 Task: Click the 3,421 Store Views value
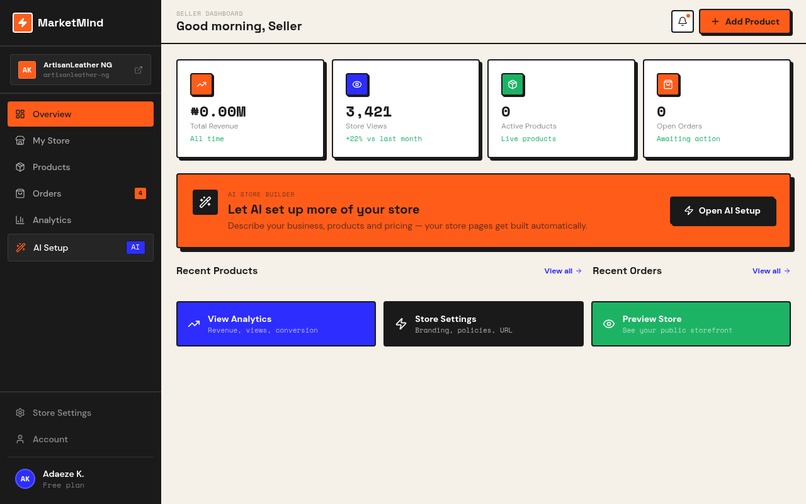(x=369, y=112)
